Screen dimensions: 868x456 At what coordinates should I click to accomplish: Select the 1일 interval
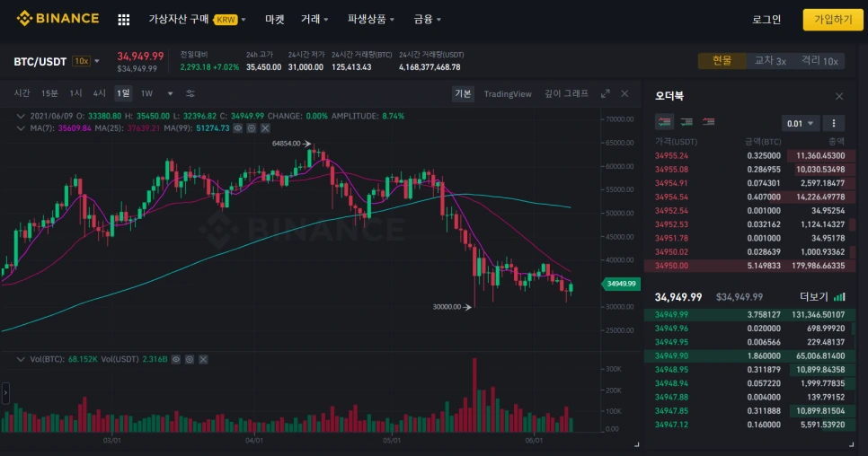[x=123, y=93]
